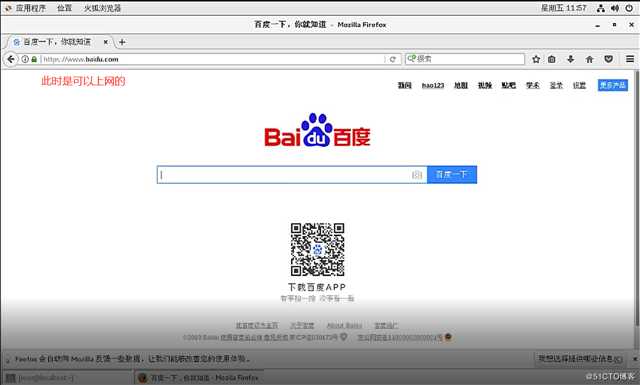Click the power icon in top bar
This screenshot has width=640, height=385.
point(629,8)
